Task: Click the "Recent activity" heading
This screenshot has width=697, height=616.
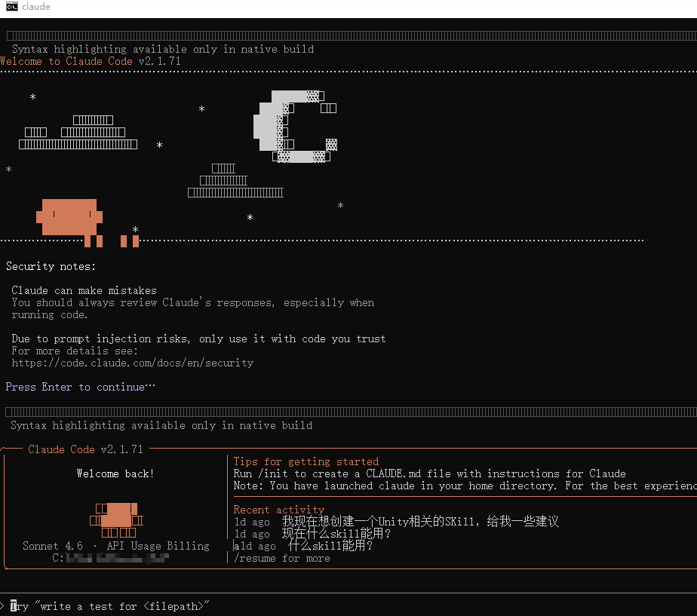Action: pos(278,510)
